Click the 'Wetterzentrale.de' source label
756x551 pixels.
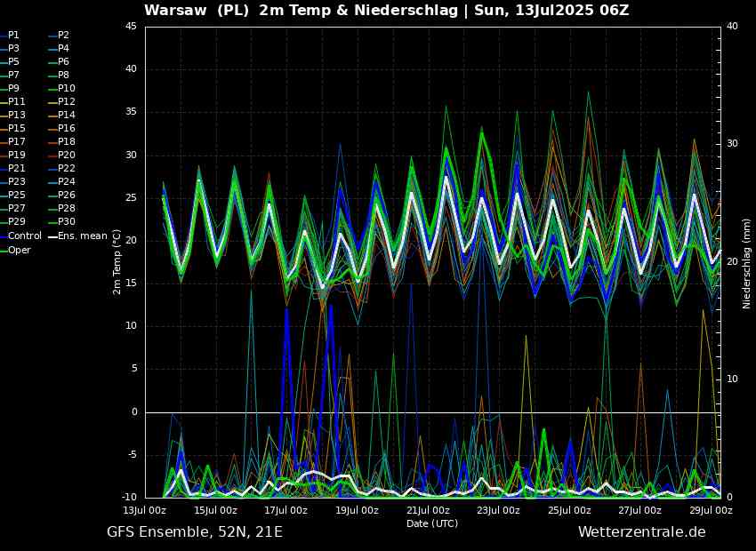click(x=642, y=532)
